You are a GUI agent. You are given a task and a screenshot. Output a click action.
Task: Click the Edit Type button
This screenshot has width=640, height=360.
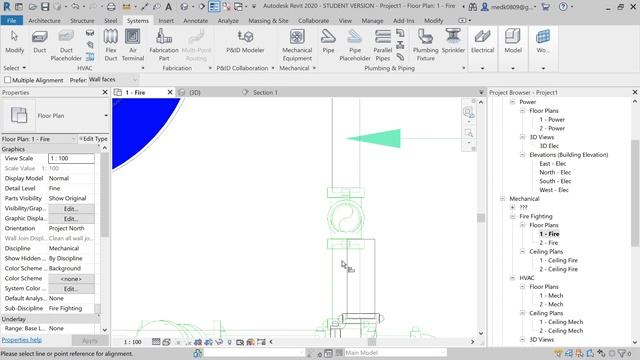tap(94, 139)
